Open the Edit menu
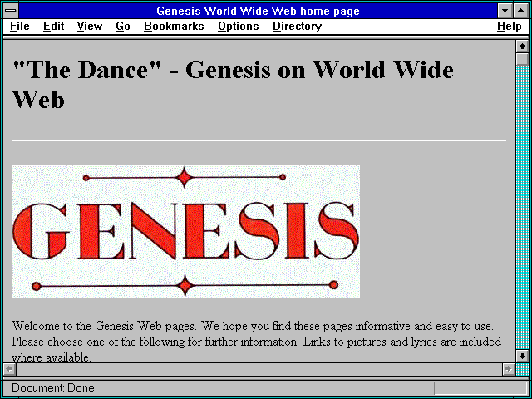 tap(53, 27)
